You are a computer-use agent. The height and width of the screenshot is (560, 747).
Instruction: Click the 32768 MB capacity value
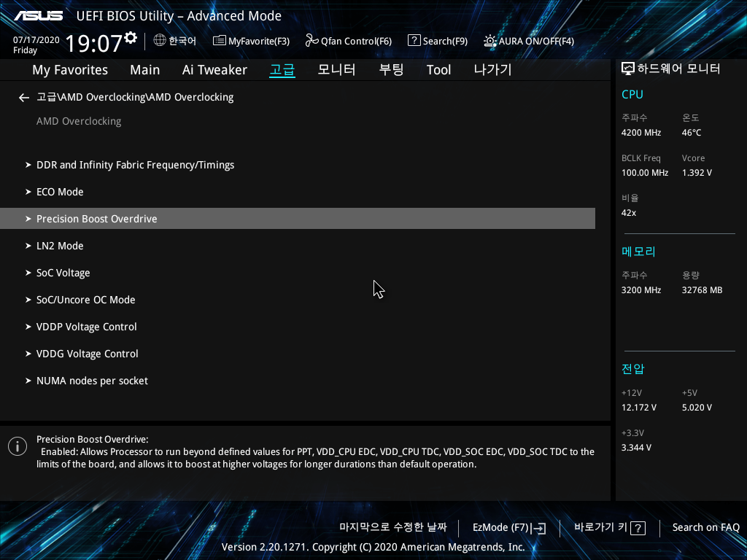tap(702, 290)
